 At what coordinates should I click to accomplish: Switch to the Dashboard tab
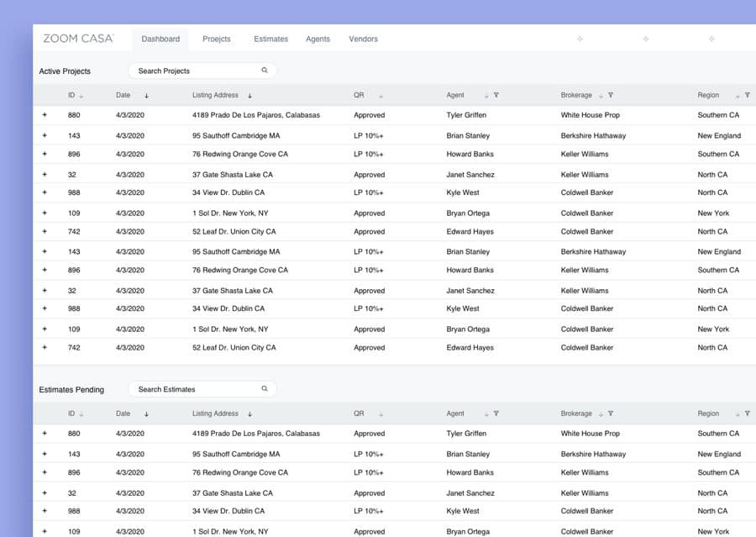pos(160,39)
